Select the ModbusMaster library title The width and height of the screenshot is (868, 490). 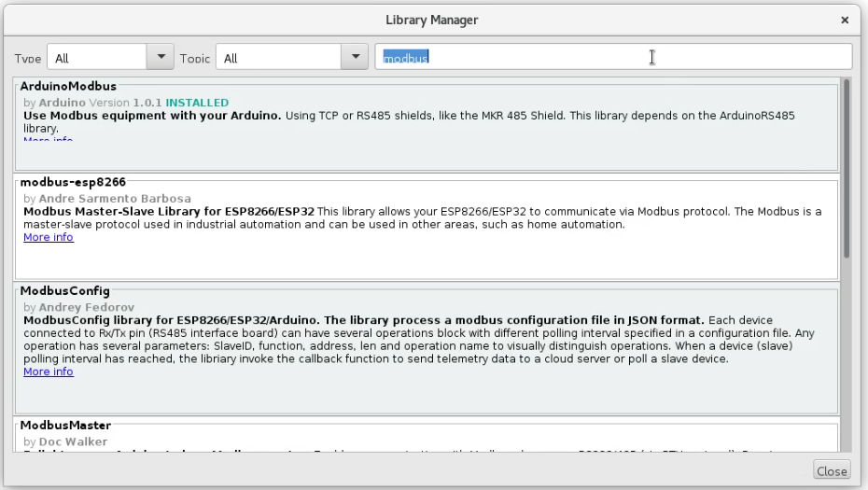tap(65, 426)
